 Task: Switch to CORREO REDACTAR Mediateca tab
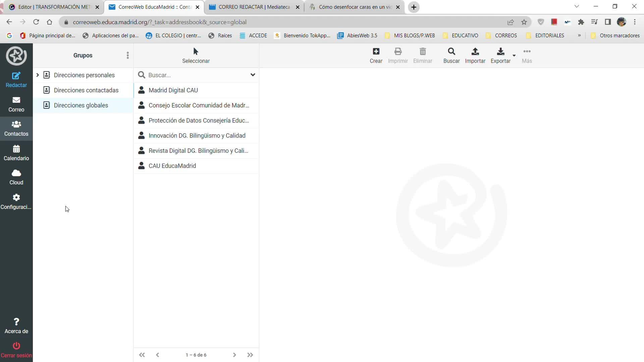click(254, 7)
